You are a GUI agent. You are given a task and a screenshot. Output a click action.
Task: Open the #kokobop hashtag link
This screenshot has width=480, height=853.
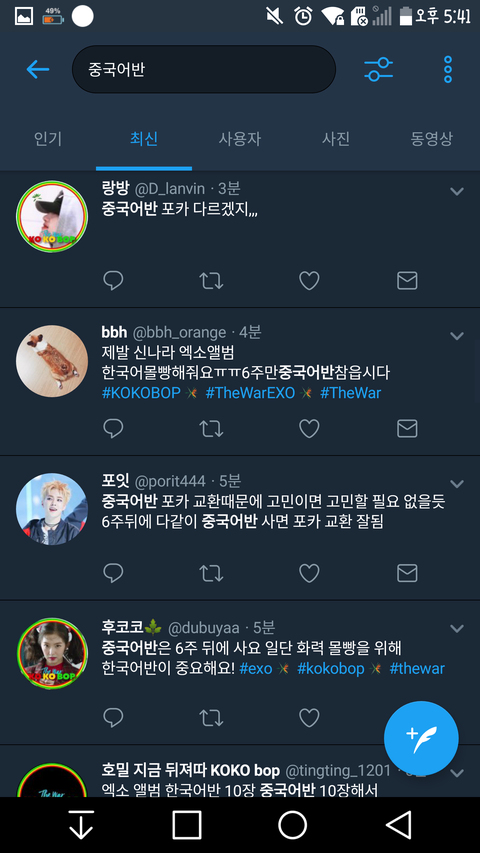click(330, 669)
